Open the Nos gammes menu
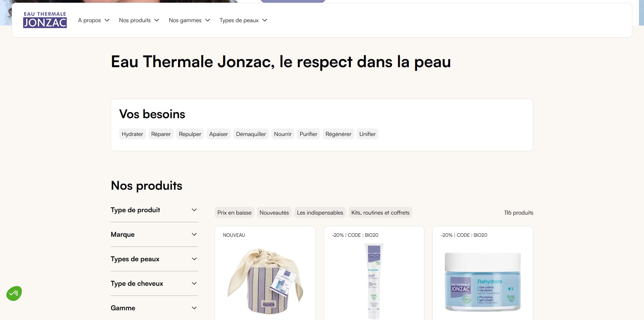The width and height of the screenshot is (644, 320). (x=189, y=20)
